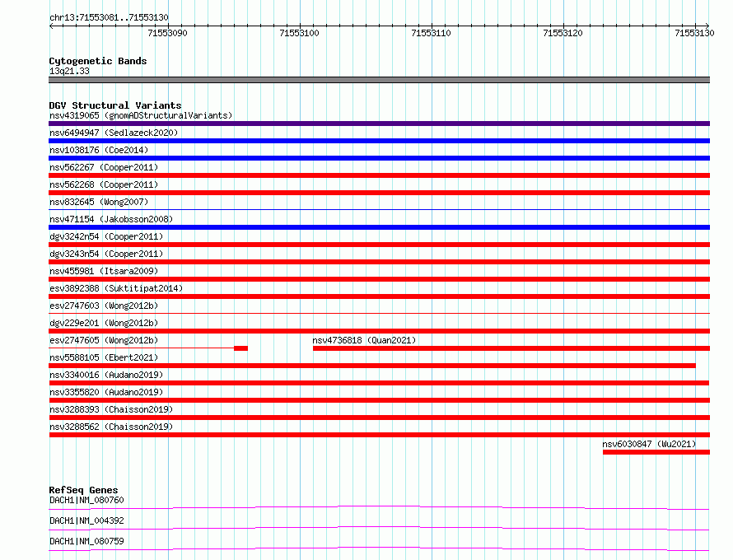Click nsv5588105 (Ebert2021) label
This screenshot has width=733, height=560.
click(104, 357)
